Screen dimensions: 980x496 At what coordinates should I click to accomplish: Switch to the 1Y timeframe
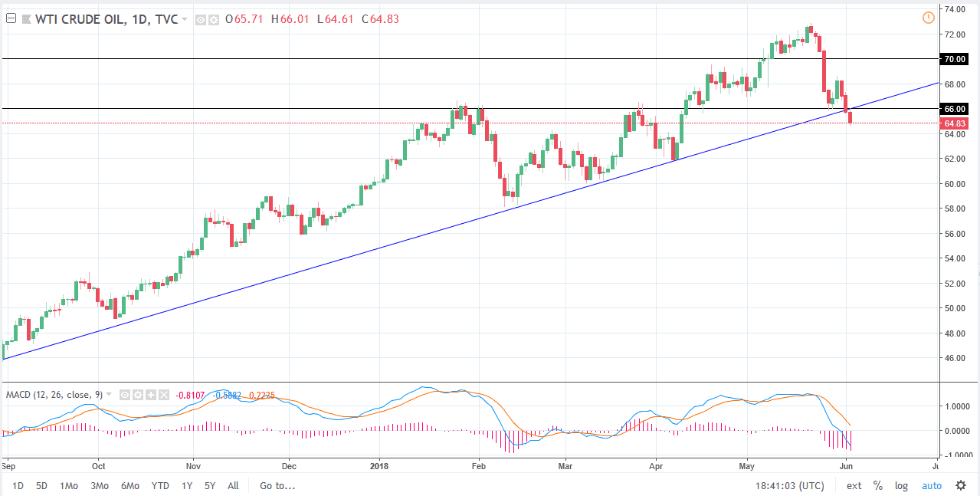click(x=186, y=485)
